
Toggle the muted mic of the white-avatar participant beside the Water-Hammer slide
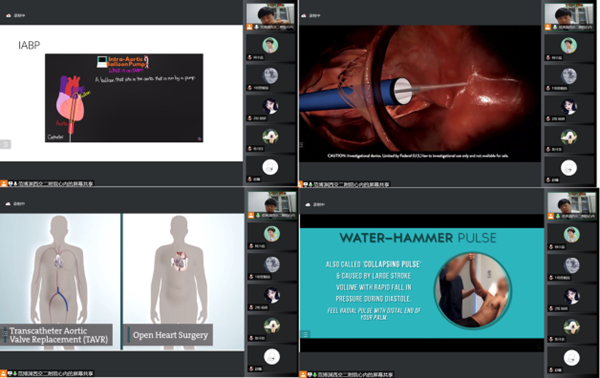(x=552, y=370)
